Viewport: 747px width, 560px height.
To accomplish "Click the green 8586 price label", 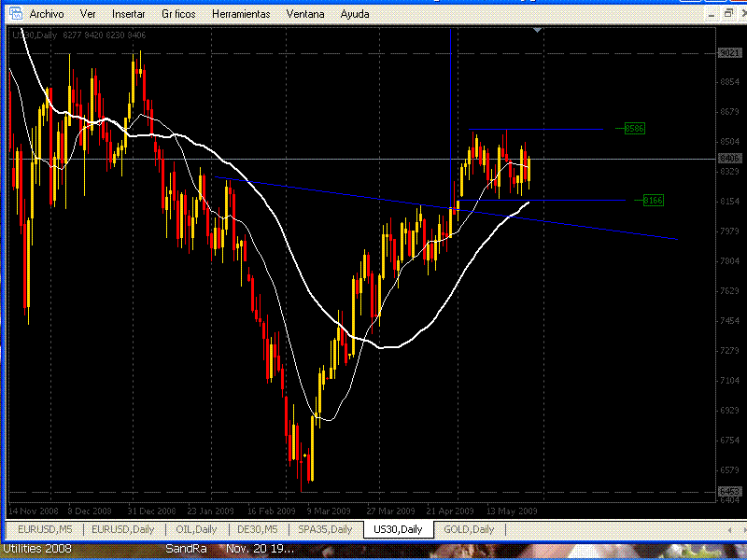I will 635,128.
